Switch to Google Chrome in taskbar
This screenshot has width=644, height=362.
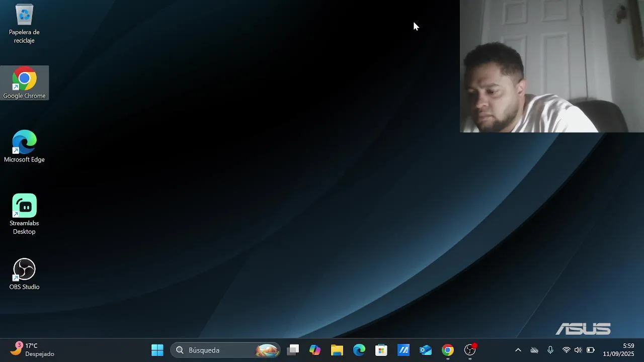pyautogui.click(x=448, y=350)
